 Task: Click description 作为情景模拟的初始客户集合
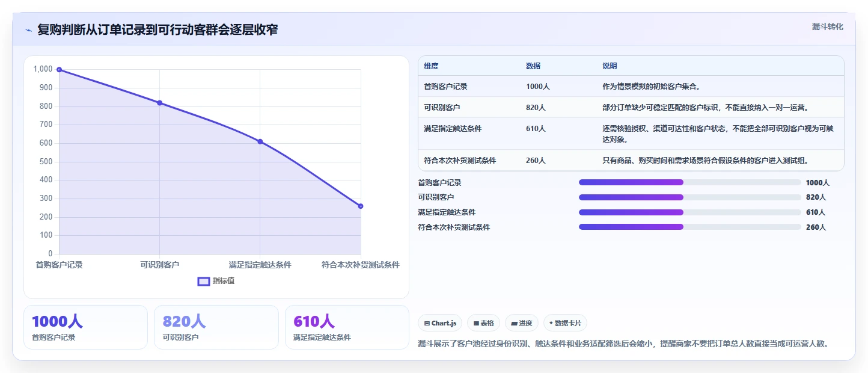point(651,87)
